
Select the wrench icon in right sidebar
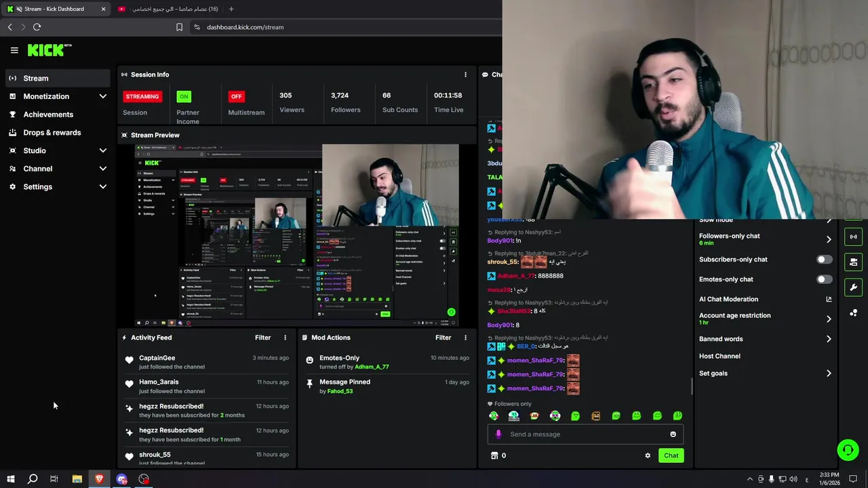853,287
